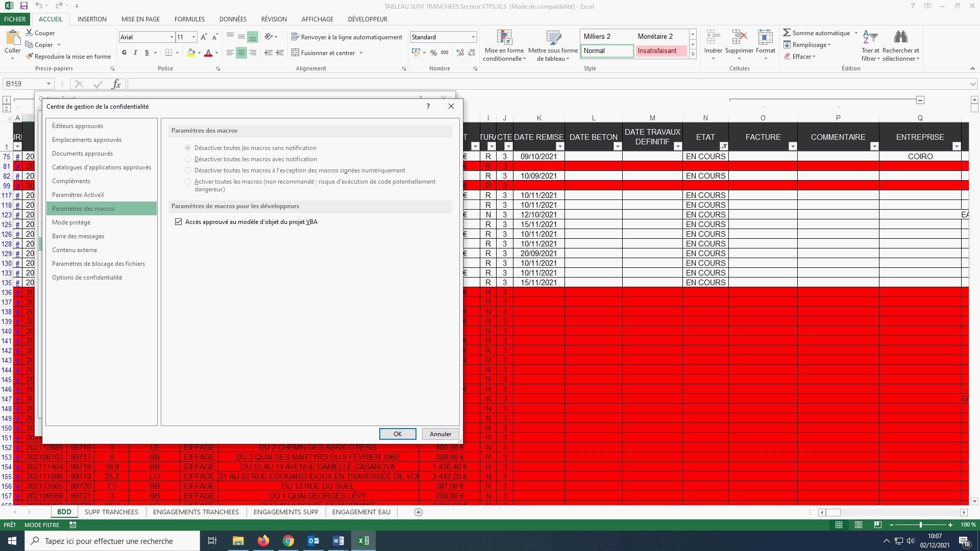Open Mode protégé settings category
This screenshot has width=980, height=551.
71,222
